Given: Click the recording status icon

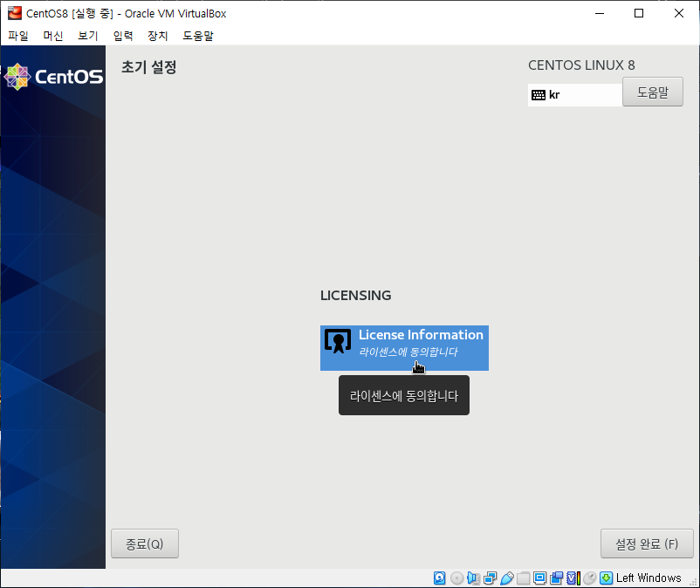Looking at the screenshot, I should [556, 578].
